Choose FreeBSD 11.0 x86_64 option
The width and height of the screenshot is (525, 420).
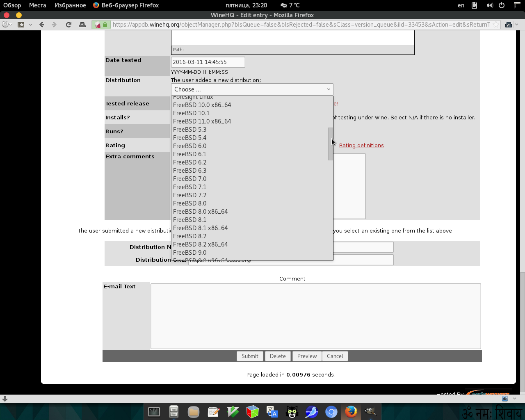[249, 121]
